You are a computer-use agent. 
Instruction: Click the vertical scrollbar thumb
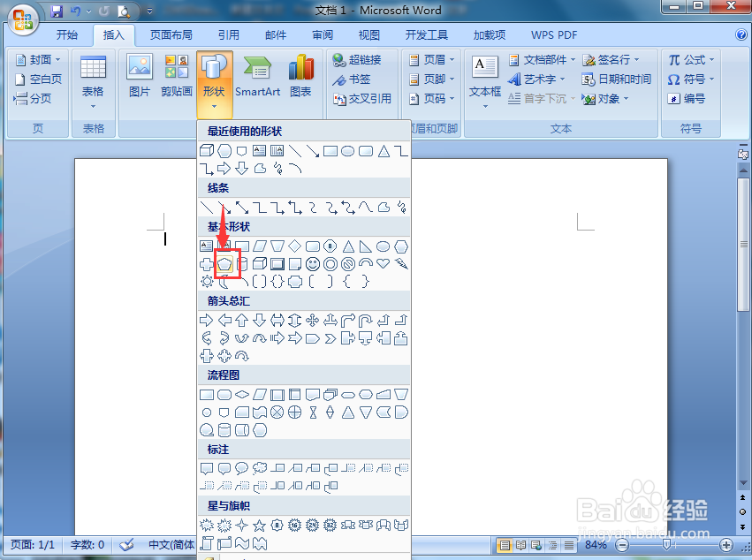tap(743, 245)
